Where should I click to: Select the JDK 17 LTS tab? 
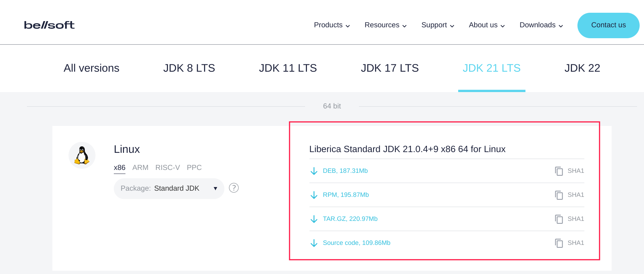click(x=390, y=68)
